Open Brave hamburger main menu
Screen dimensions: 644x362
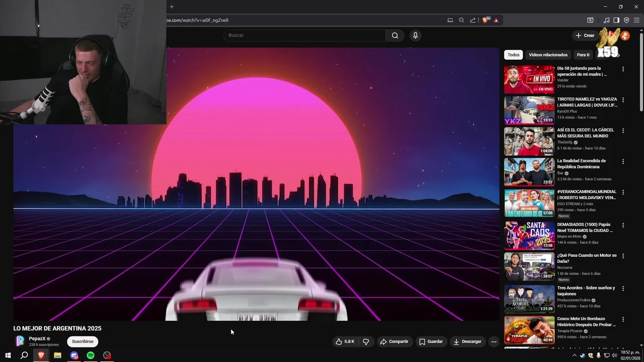point(636,20)
